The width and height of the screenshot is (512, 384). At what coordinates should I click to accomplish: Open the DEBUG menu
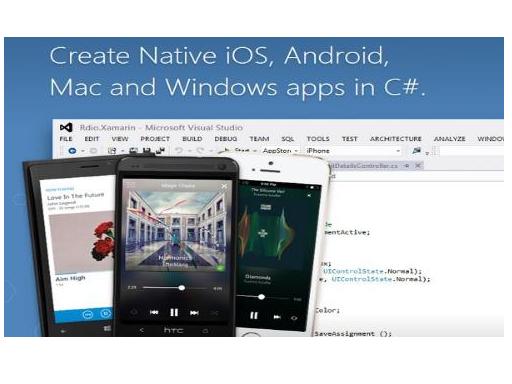[226, 139]
